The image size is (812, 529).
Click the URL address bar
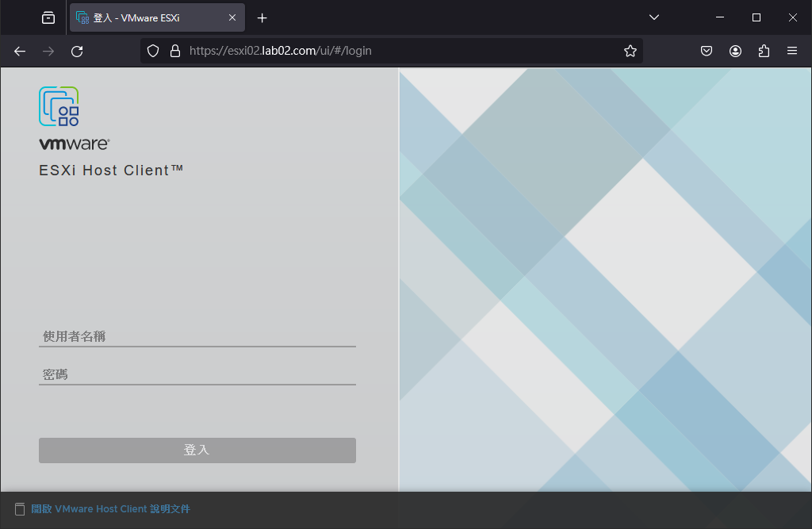[392, 51]
